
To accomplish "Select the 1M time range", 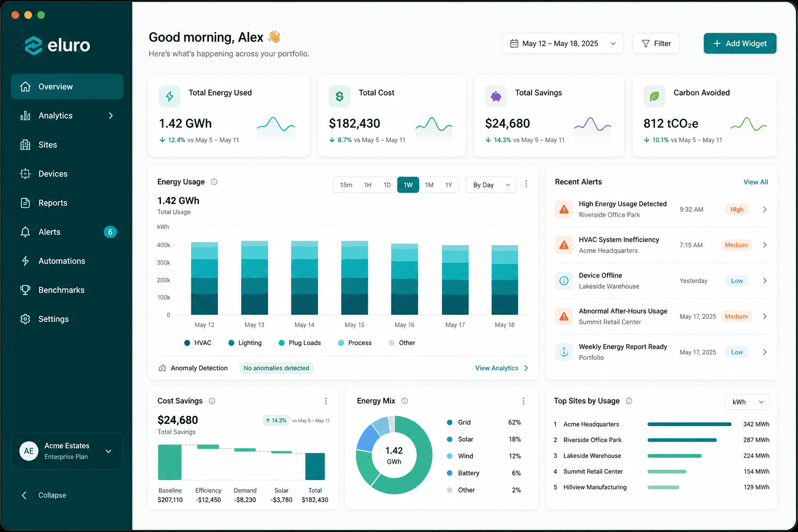I will pyautogui.click(x=429, y=185).
